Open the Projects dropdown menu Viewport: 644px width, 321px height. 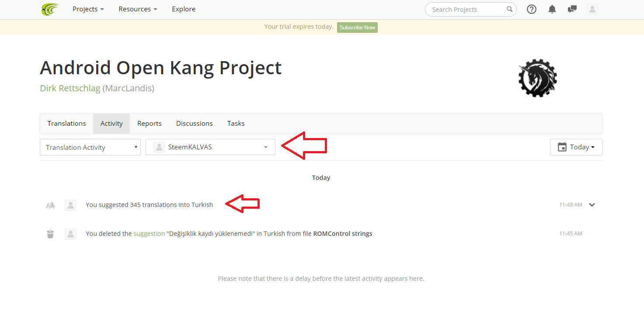coord(88,9)
